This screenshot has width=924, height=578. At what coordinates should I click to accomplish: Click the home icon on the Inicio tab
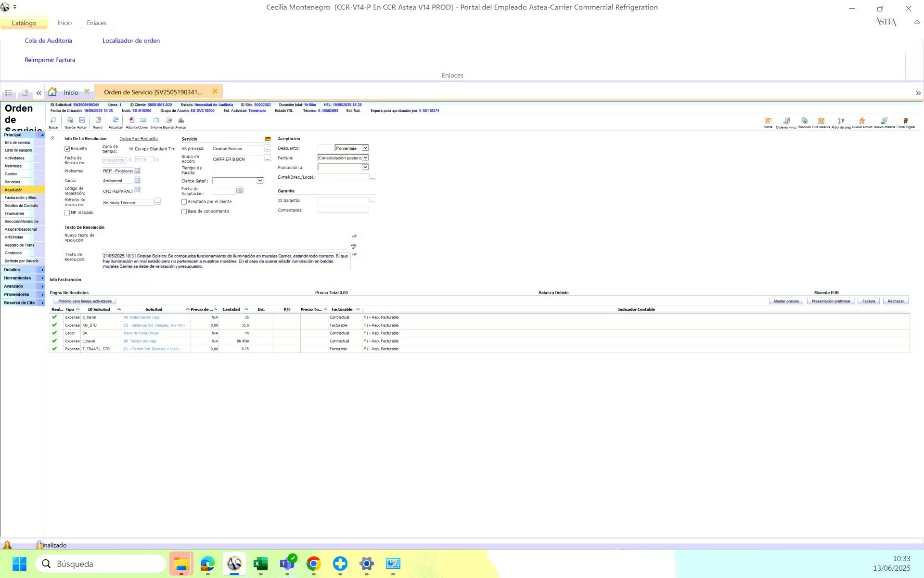(x=52, y=92)
